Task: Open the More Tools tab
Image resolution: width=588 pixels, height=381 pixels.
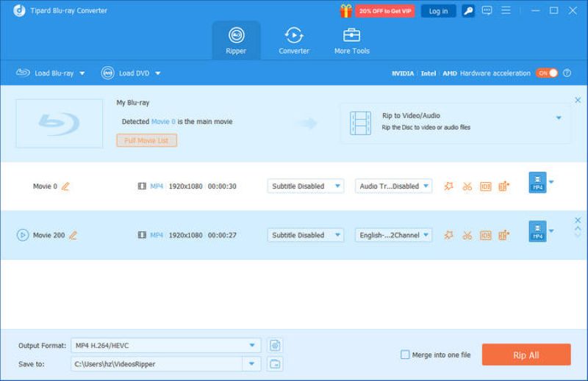Action: coord(351,41)
